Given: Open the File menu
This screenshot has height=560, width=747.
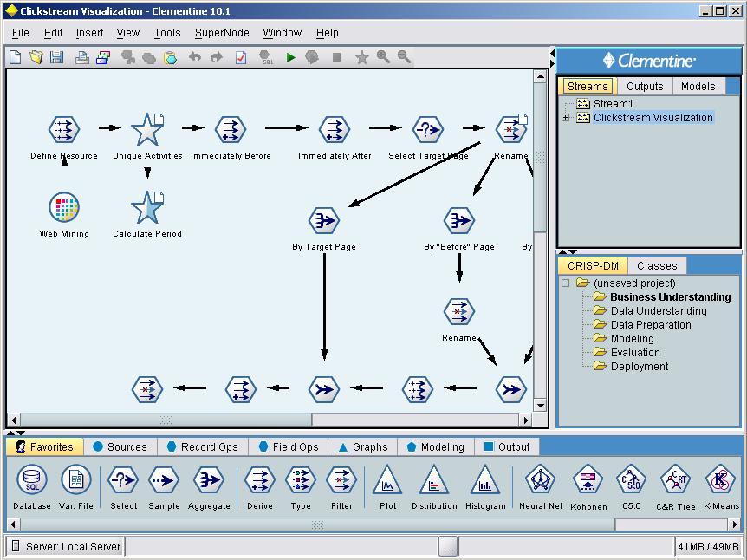Looking at the screenshot, I should click(x=21, y=33).
